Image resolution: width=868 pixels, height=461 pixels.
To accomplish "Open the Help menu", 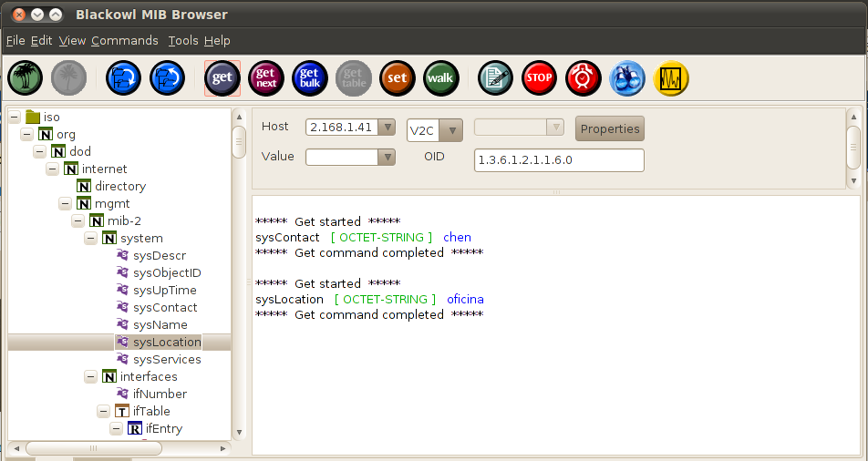I will [x=217, y=40].
